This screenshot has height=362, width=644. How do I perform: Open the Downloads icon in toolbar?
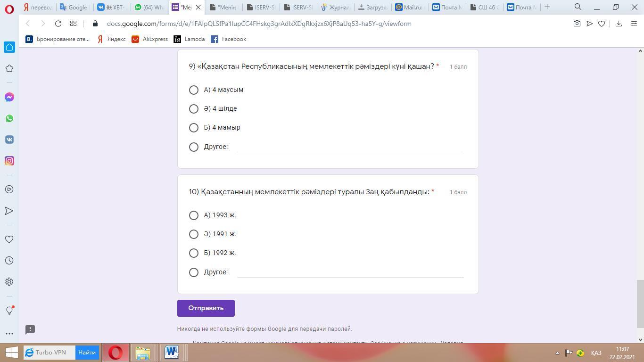tap(619, 24)
